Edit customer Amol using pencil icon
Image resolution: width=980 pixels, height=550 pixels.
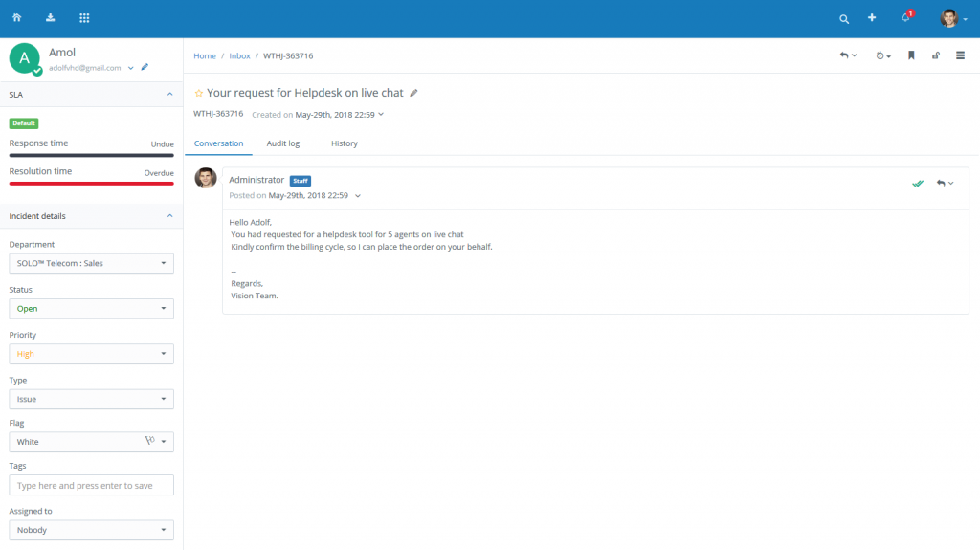pos(145,67)
